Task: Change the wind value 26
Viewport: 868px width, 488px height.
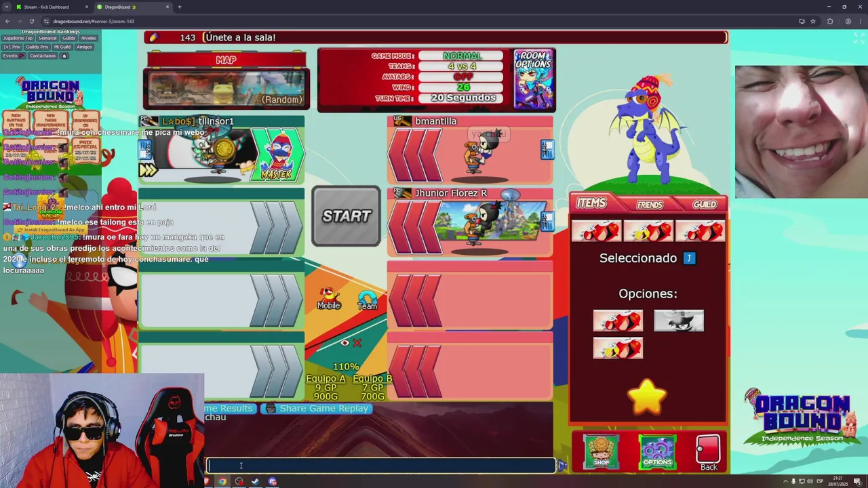Action: point(462,87)
